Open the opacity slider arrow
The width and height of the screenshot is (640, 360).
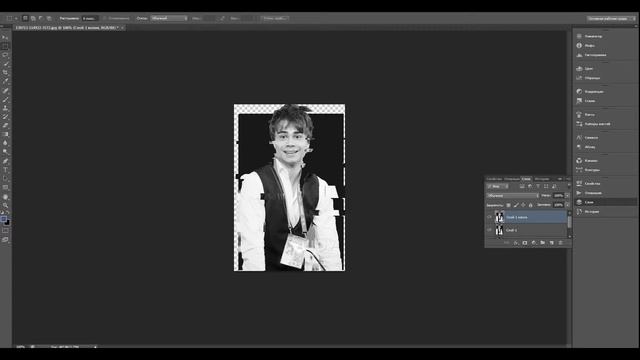567,196
